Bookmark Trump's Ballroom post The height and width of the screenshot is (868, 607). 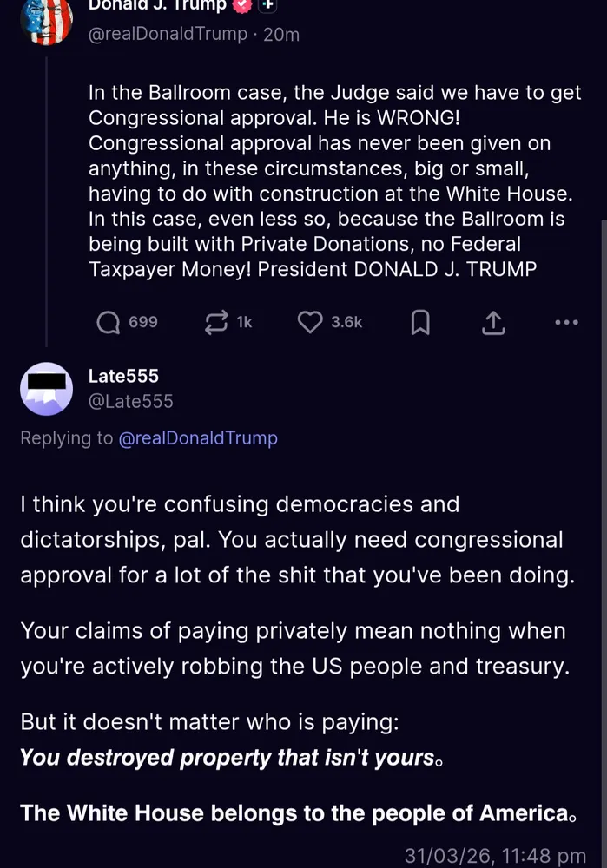(x=420, y=323)
